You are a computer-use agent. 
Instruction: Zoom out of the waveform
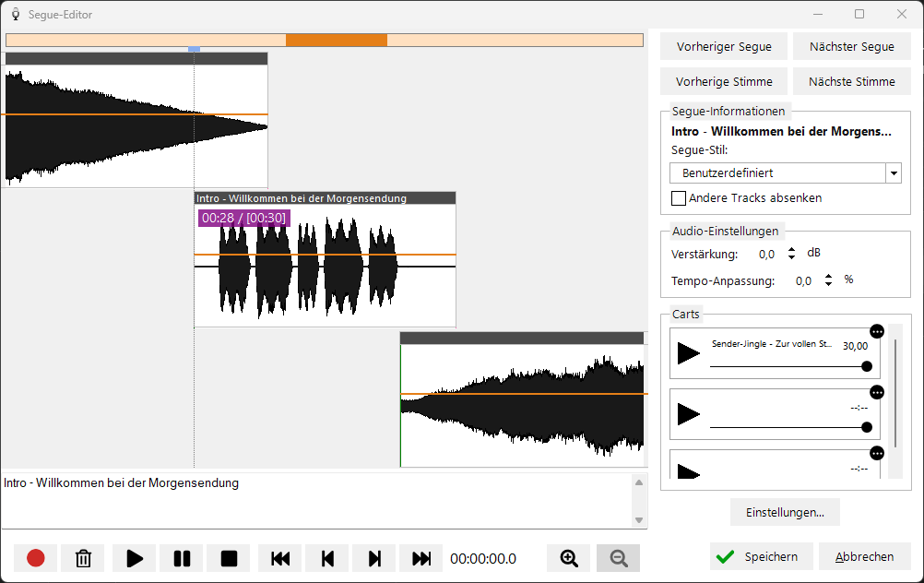tap(618, 558)
